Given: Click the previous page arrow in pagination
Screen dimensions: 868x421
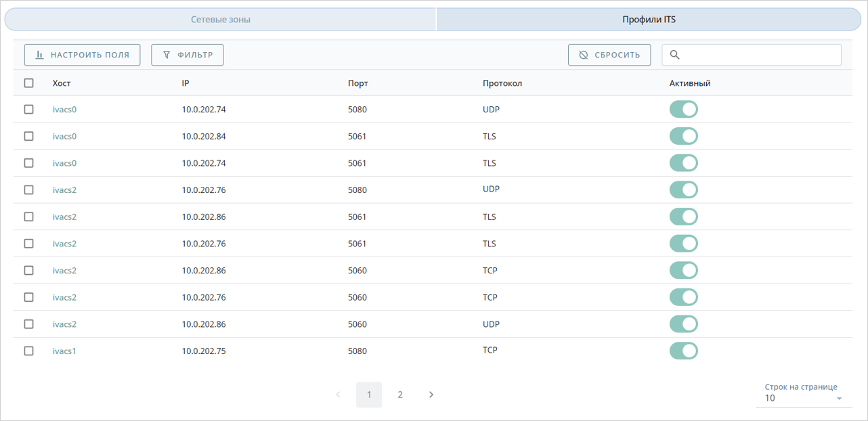Looking at the screenshot, I should (x=338, y=395).
